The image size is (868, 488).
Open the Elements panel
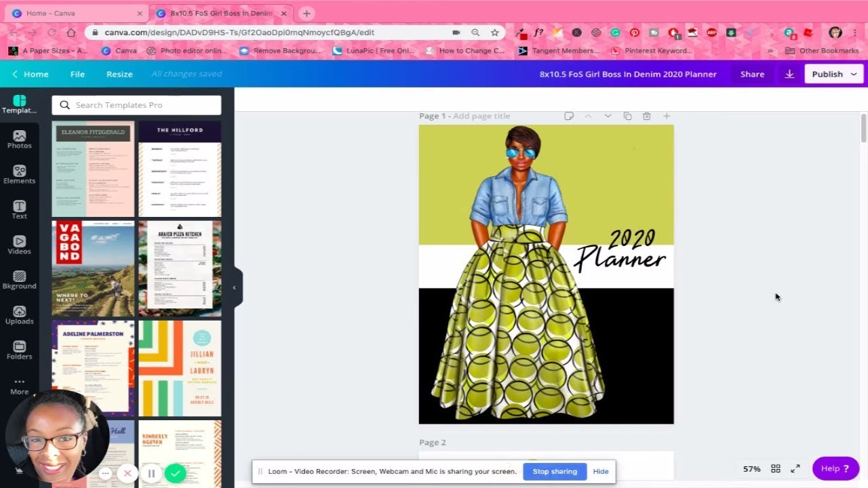(19, 175)
